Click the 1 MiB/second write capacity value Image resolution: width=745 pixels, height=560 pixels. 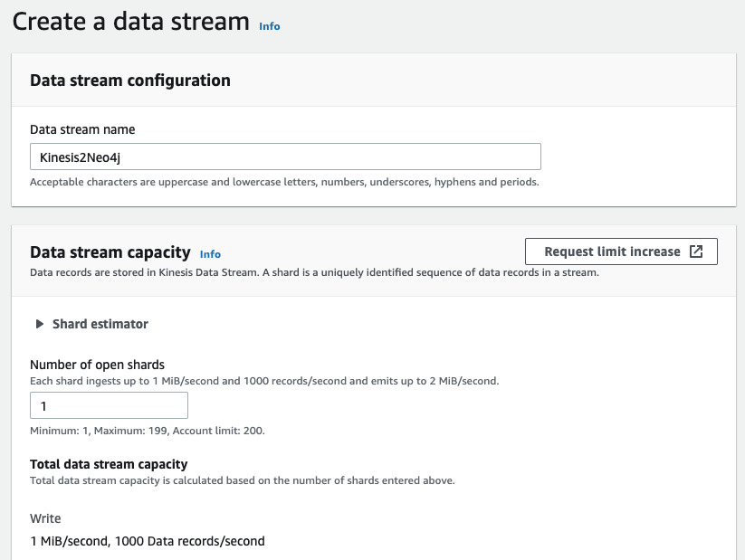148,541
